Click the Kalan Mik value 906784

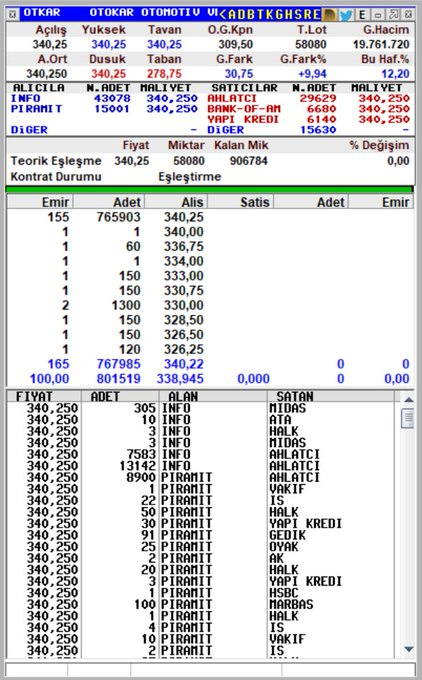249,161
